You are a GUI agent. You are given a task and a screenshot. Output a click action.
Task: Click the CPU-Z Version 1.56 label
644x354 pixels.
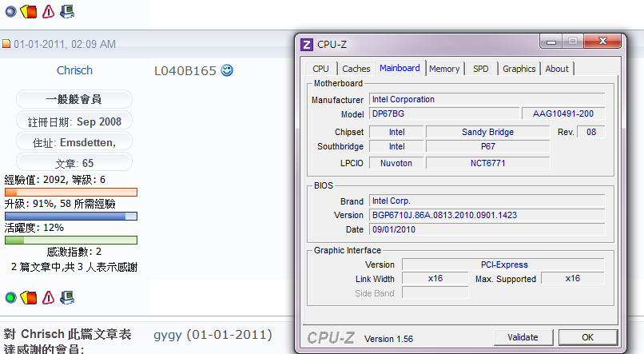(x=388, y=339)
